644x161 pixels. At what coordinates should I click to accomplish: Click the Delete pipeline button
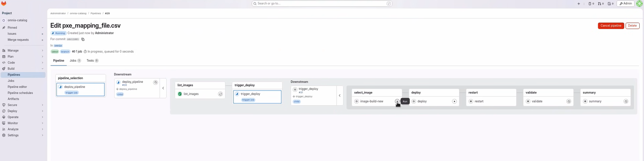(632, 26)
